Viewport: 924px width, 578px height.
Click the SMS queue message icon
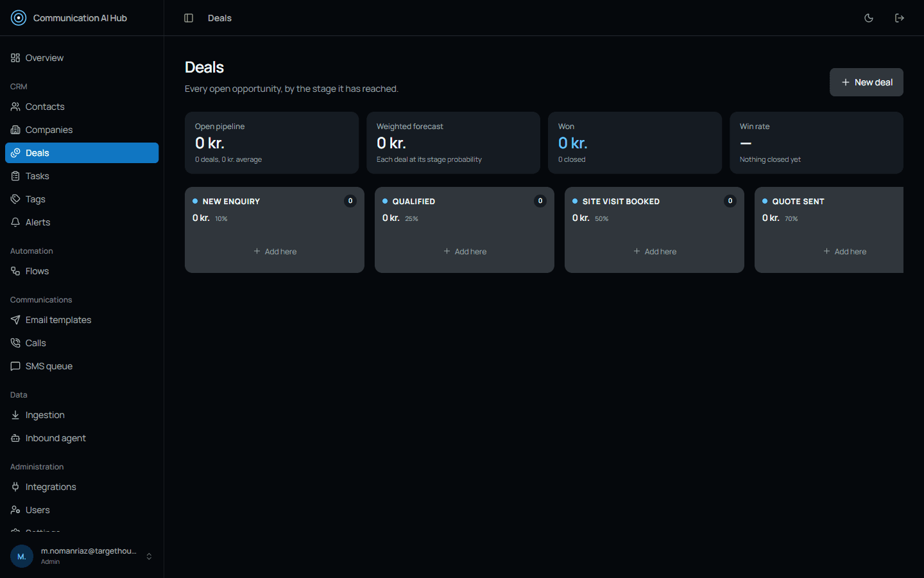[15, 366]
